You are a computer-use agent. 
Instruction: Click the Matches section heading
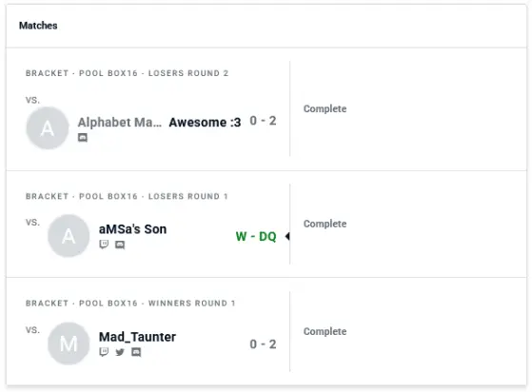coord(38,26)
